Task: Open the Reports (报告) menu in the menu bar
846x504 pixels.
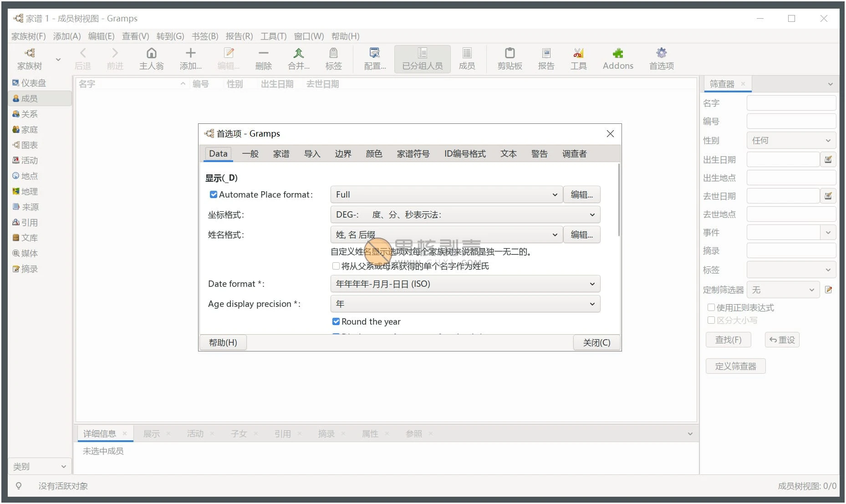Action: click(x=239, y=36)
